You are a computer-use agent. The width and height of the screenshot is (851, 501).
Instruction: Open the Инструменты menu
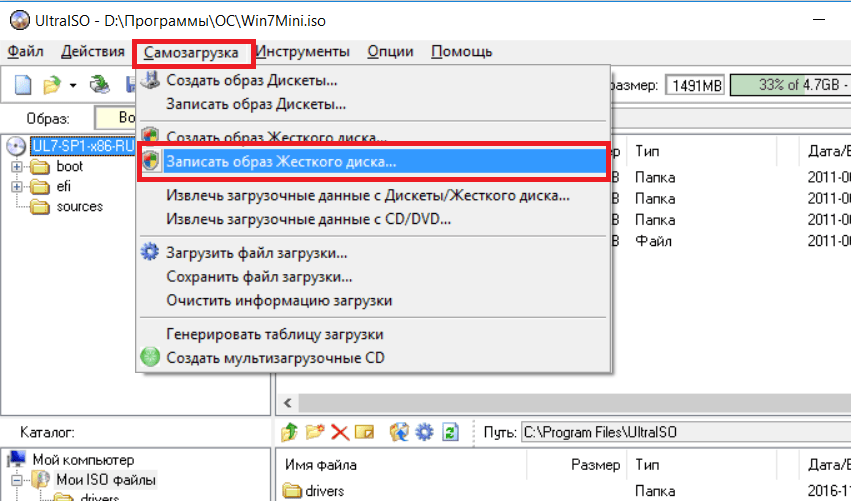[302, 52]
